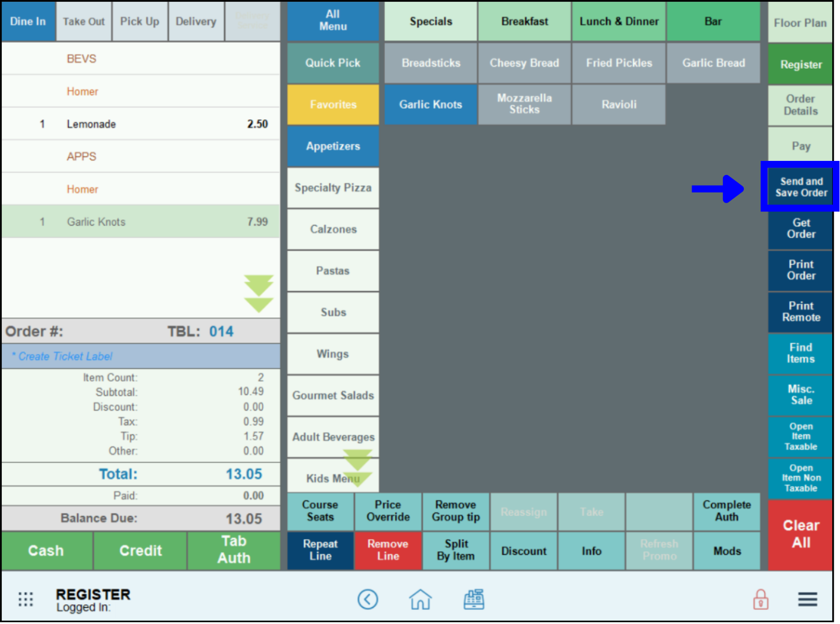Open the Floor Plan view
Image resolution: width=840 pixels, height=624 pixels.
tap(799, 23)
